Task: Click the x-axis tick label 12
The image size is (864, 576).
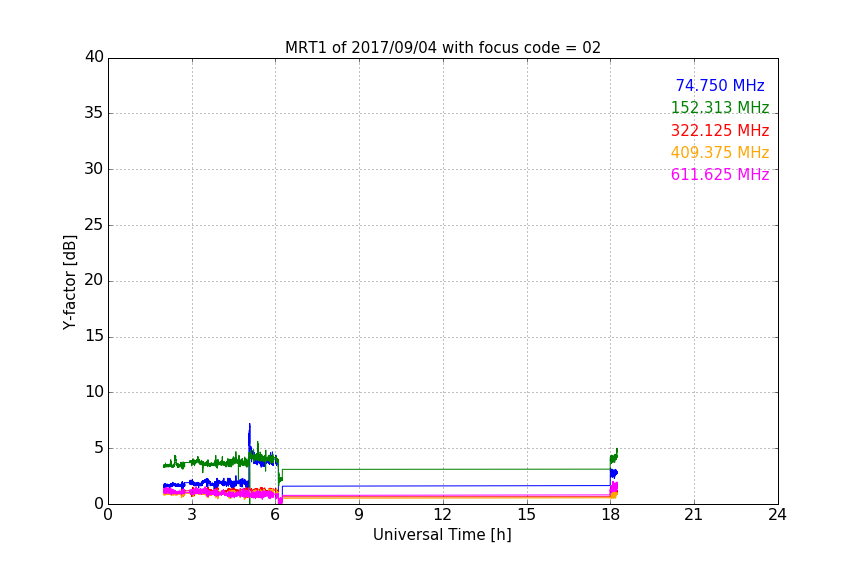Action: (442, 515)
